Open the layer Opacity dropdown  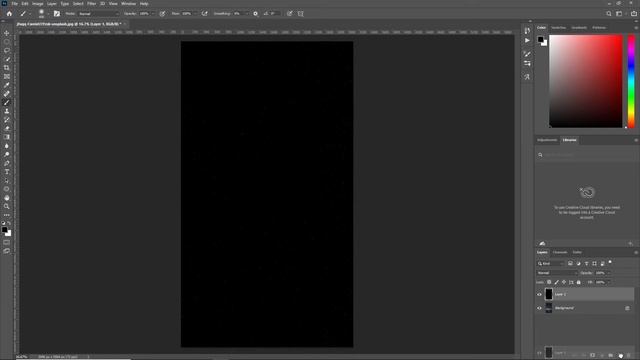(608, 273)
